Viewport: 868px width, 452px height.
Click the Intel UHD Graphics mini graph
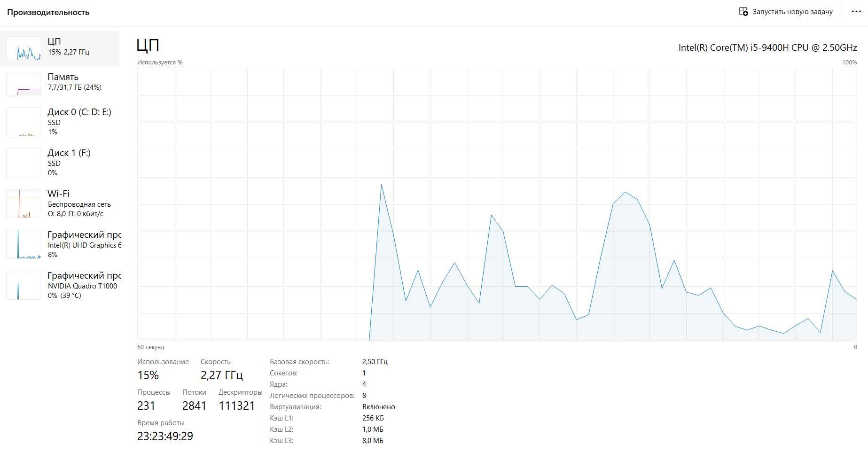pos(23,244)
